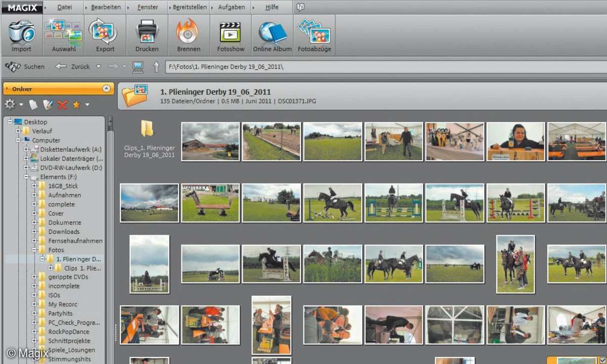This screenshot has height=364, width=607.
Task: Open the Import camera tool
Action: click(21, 35)
